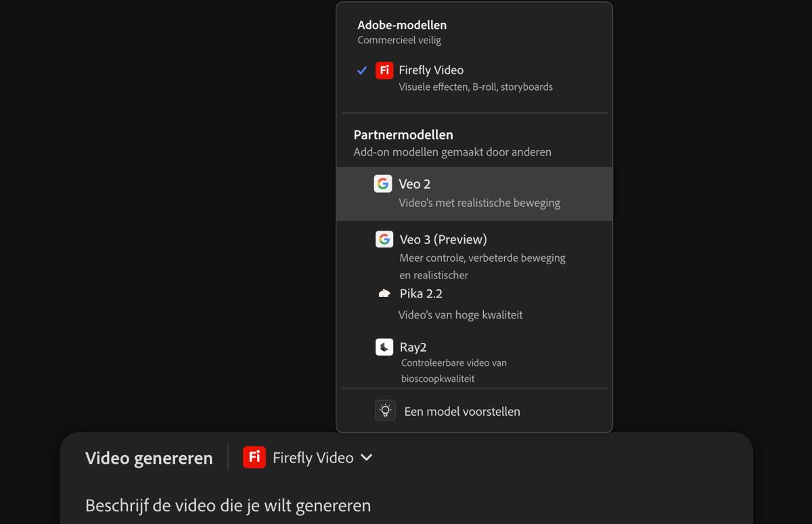Click the prompt field 'Beschrijf de video die je wilt genereren'

coord(228,505)
